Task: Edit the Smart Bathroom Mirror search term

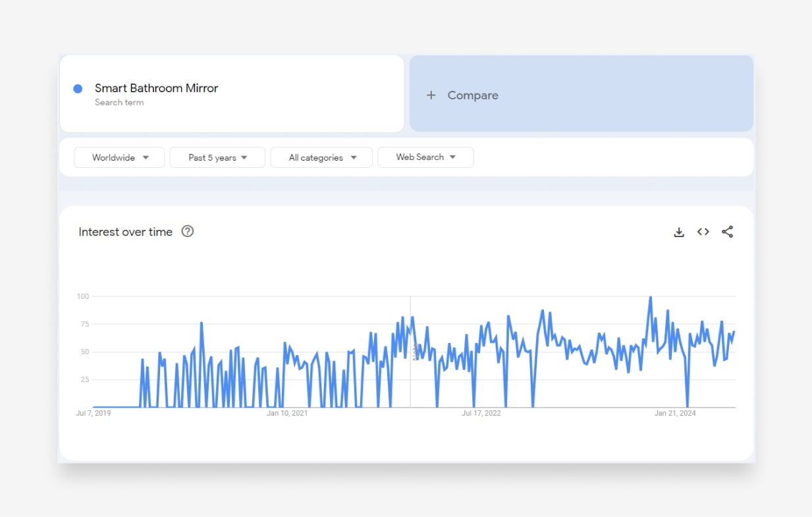Action: tap(156, 88)
